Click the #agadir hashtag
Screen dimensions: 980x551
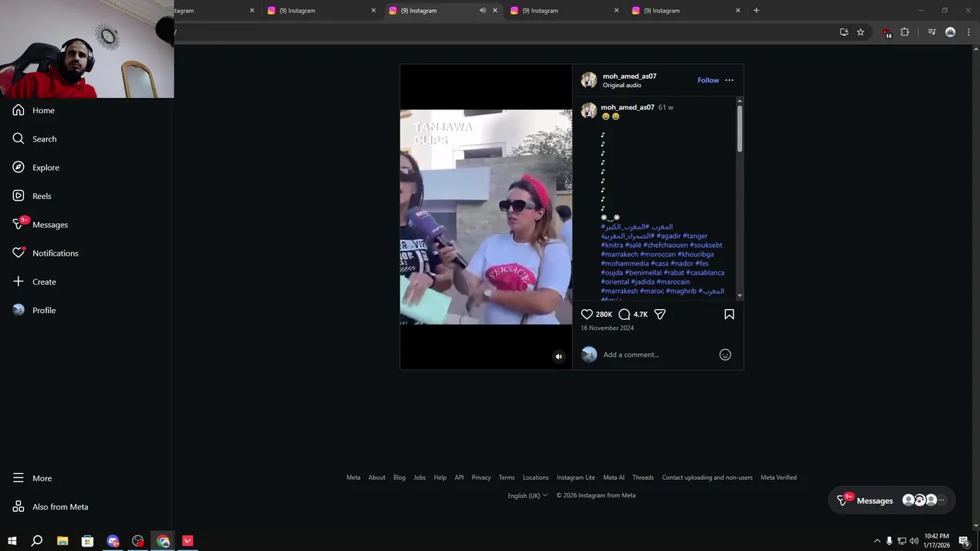[x=668, y=236]
